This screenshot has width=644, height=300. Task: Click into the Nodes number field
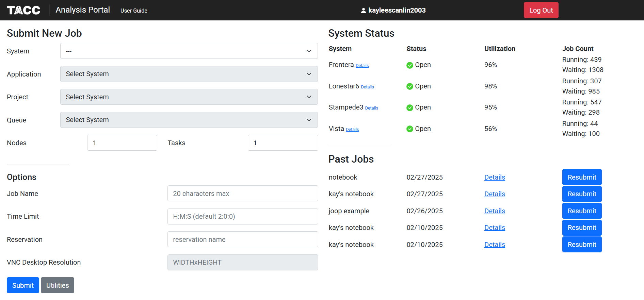pyautogui.click(x=122, y=143)
